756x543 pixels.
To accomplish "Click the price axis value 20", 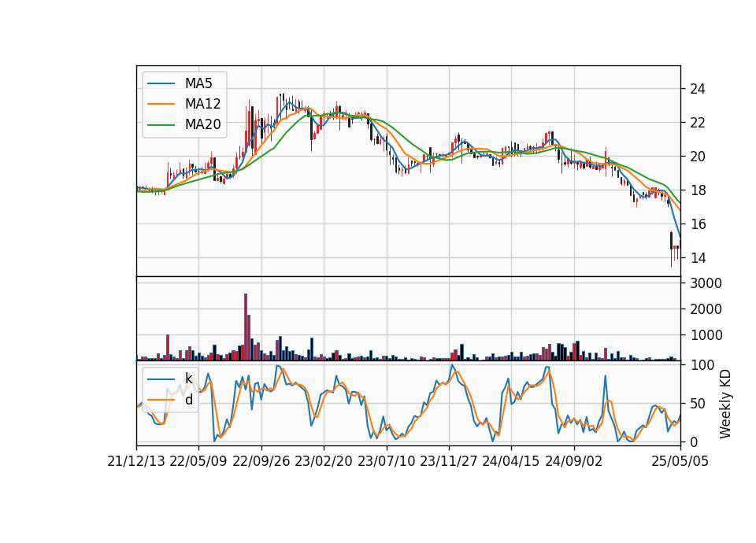I will (697, 157).
